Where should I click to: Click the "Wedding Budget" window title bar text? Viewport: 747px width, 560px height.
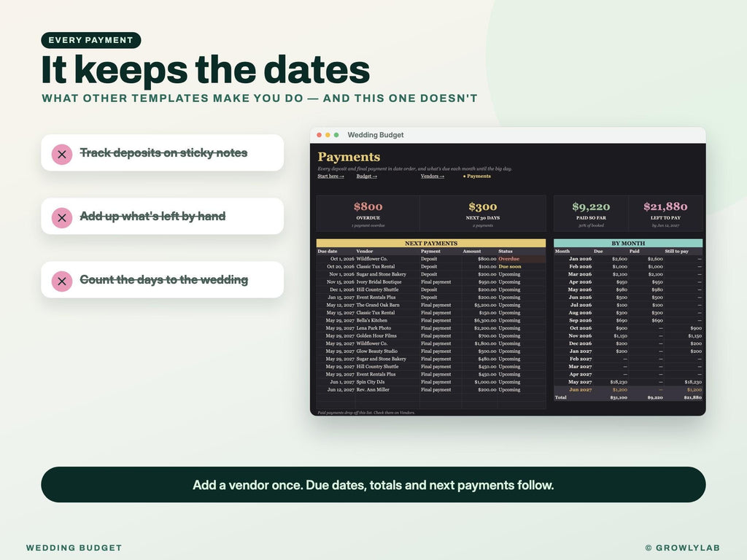[376, 135]
